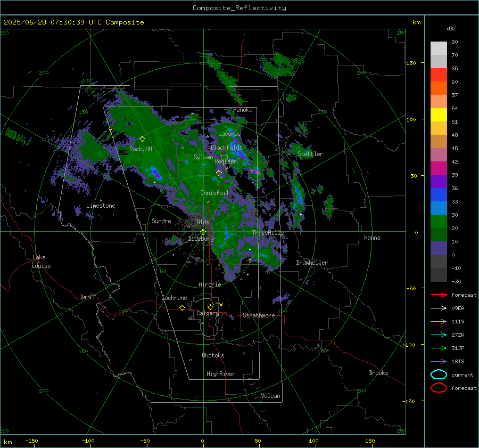Click the Composite_Reflectivity title
The height and width of the screenshot is (448, 479).
(x=240, y=8)
